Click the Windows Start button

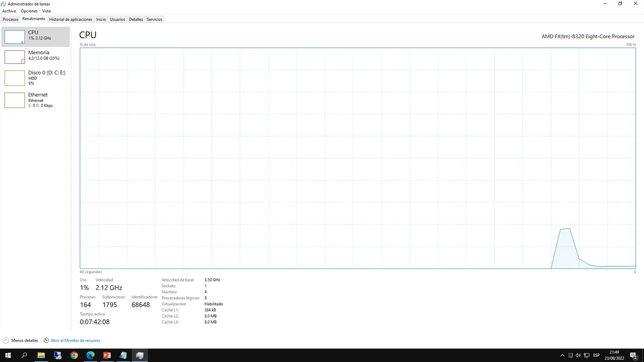8,355
